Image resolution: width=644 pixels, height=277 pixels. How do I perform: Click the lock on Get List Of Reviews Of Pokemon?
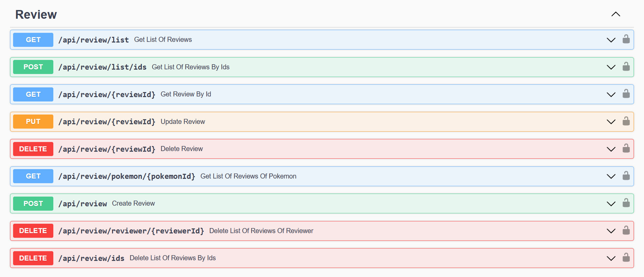[x=626, y=176]
